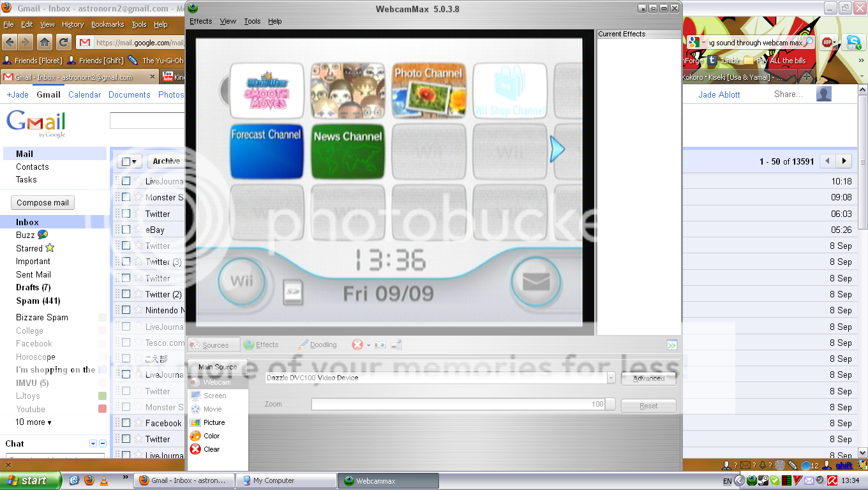Star the Monster email at 09:08
Screen dimensions: 868x490
[138, 197]
